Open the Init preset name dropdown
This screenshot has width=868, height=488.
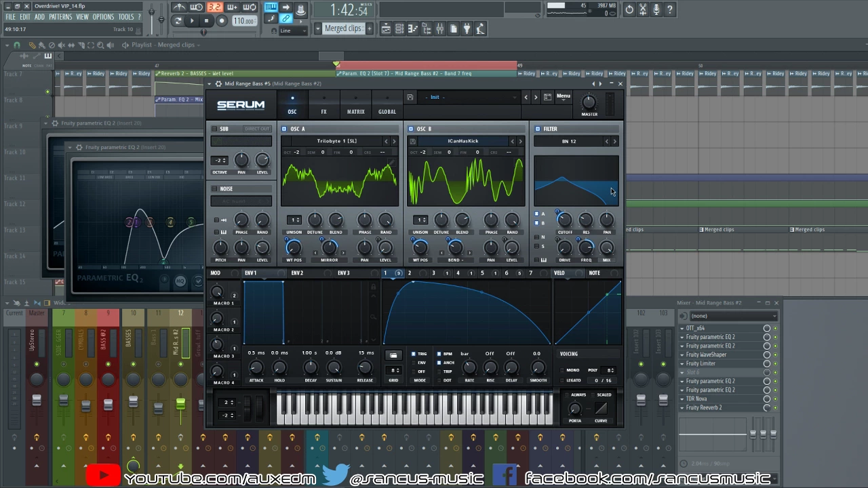[x=468, y=97]
